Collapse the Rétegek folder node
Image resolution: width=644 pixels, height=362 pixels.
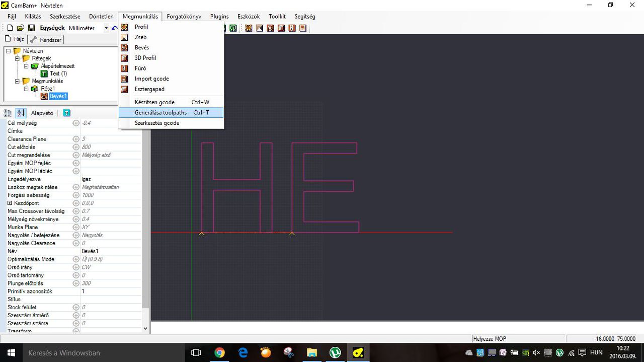[x=18, y=58]
